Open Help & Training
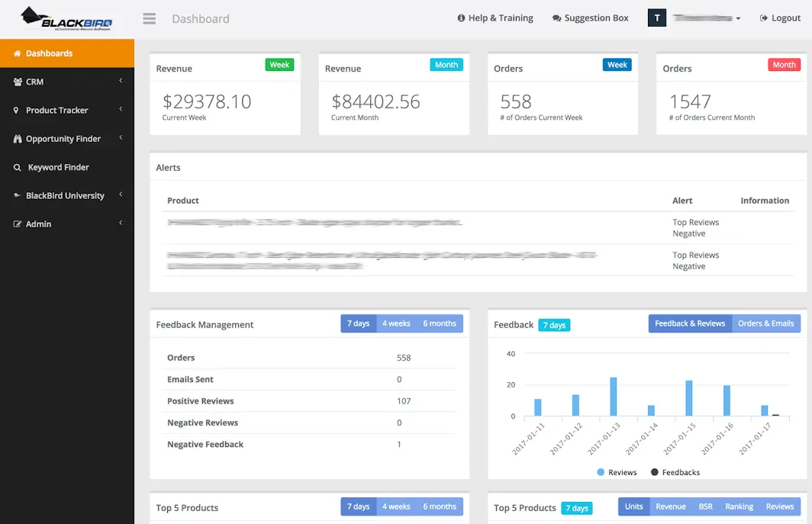 (x=495, y=18)
